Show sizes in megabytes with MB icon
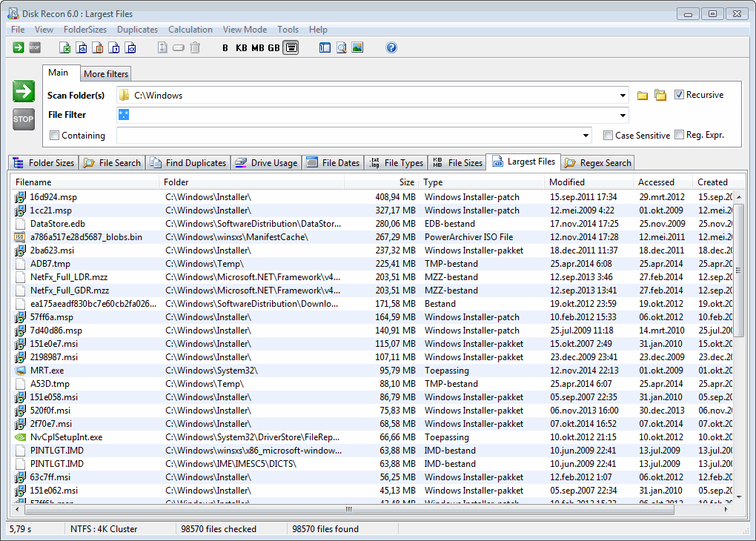Screen dimensions: 756x541 click(258, 47)
